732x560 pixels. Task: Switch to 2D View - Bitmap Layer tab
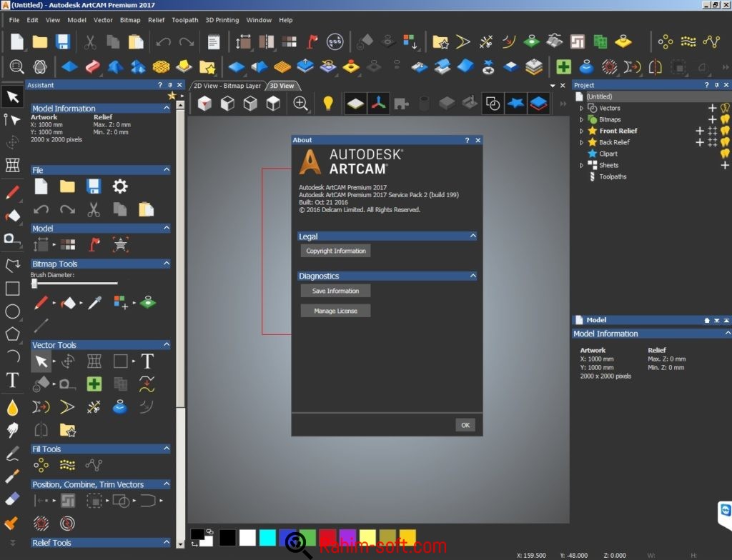click(x=228, y=86)
